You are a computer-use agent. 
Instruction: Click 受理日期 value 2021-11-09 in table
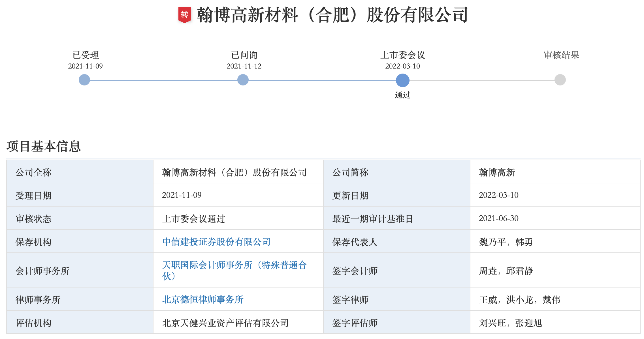click(x=238, y=195)
